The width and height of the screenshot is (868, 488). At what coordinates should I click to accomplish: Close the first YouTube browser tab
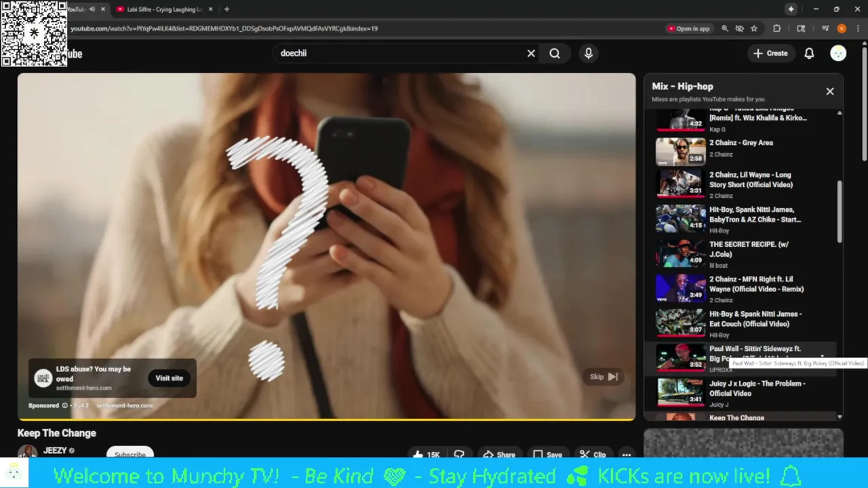coord(103,9)
